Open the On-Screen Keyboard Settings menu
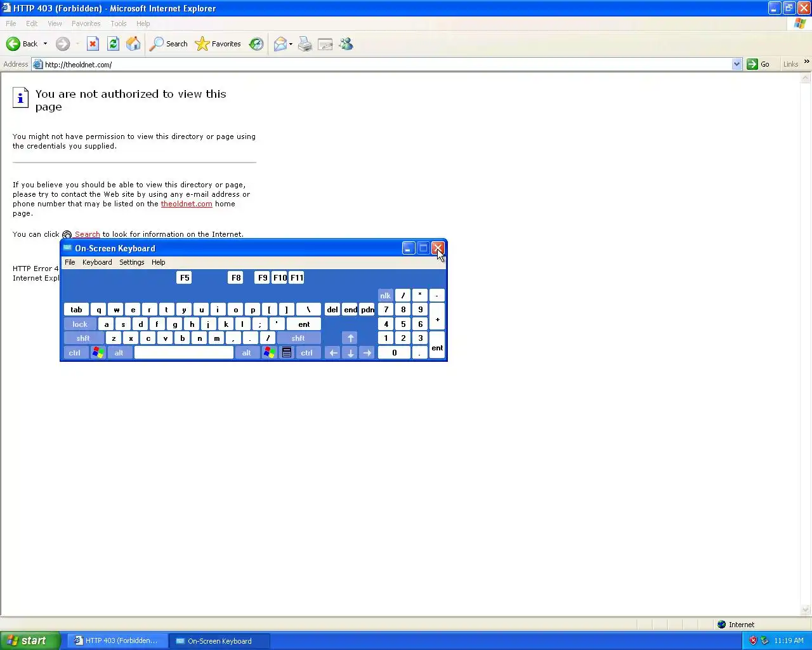 [x=132, y=262]
